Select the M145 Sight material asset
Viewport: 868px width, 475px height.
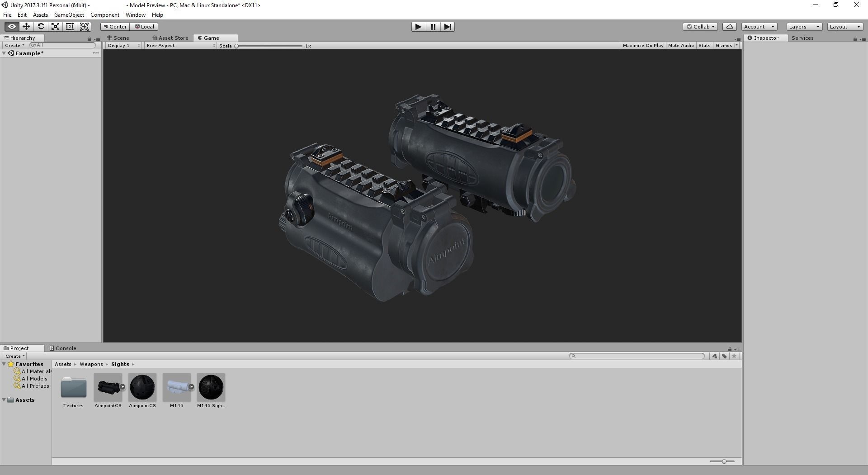pyautogui.click(x=211, y=391)
